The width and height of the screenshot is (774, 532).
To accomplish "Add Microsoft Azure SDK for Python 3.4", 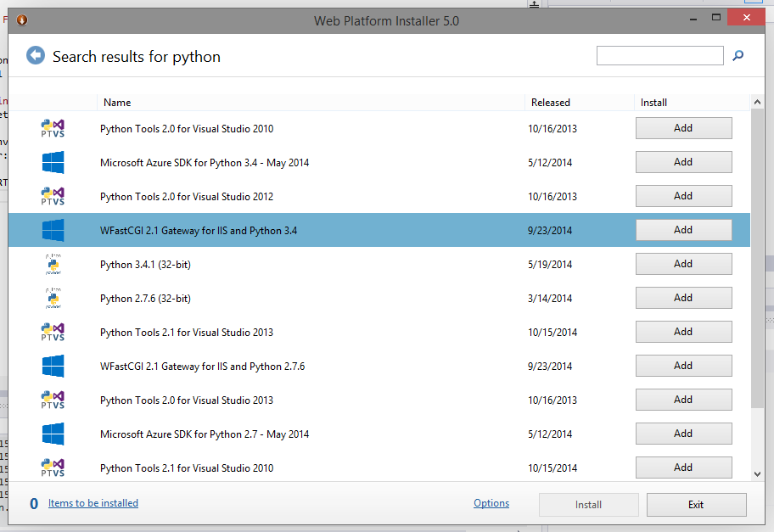I will point(684,162).
